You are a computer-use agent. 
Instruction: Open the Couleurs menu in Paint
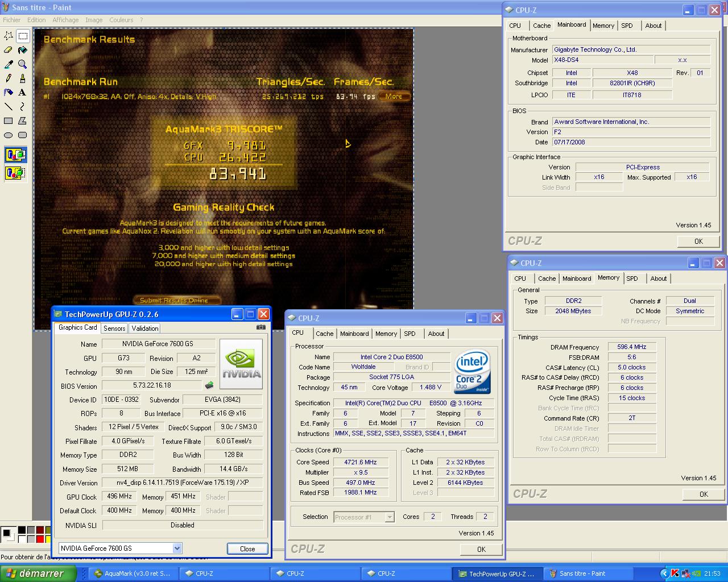click(121, 20)
